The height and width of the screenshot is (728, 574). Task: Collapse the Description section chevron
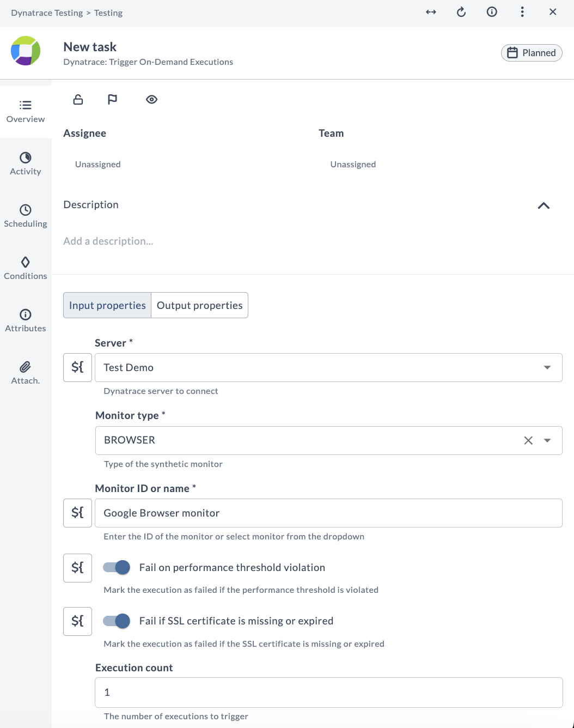point(544,205)
